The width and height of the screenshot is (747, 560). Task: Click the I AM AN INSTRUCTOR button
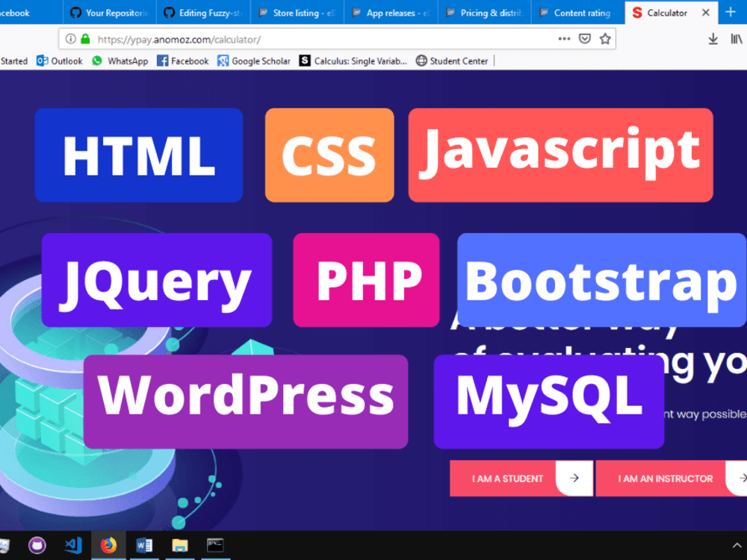point(672,478)
